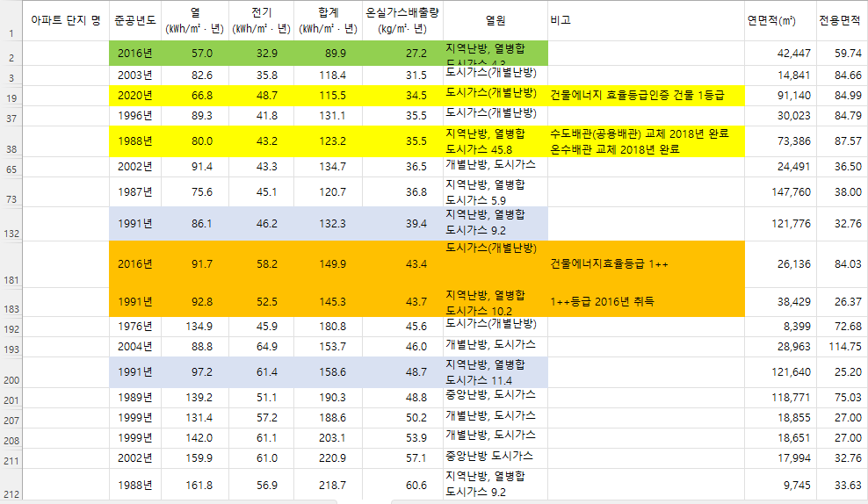Select the 비고 header cell
The width and height of the screenshot is (868, 504).
click(646, 20)
